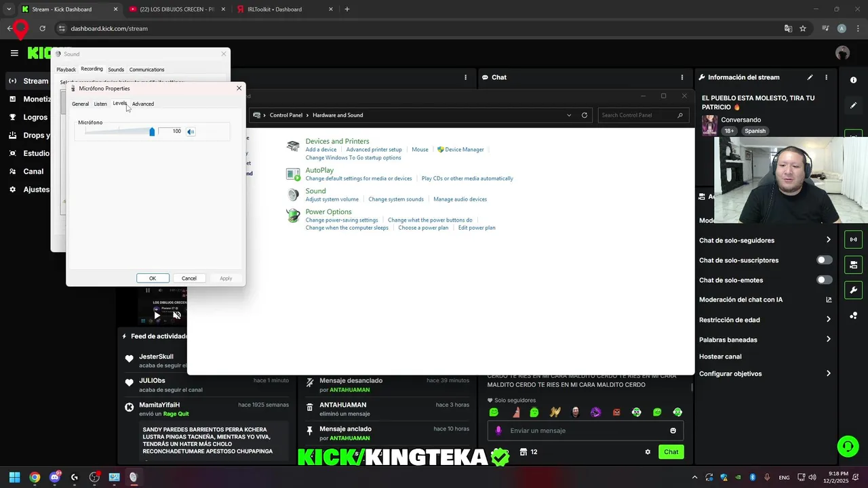Unmute the stream preview audio

[177, 315]
